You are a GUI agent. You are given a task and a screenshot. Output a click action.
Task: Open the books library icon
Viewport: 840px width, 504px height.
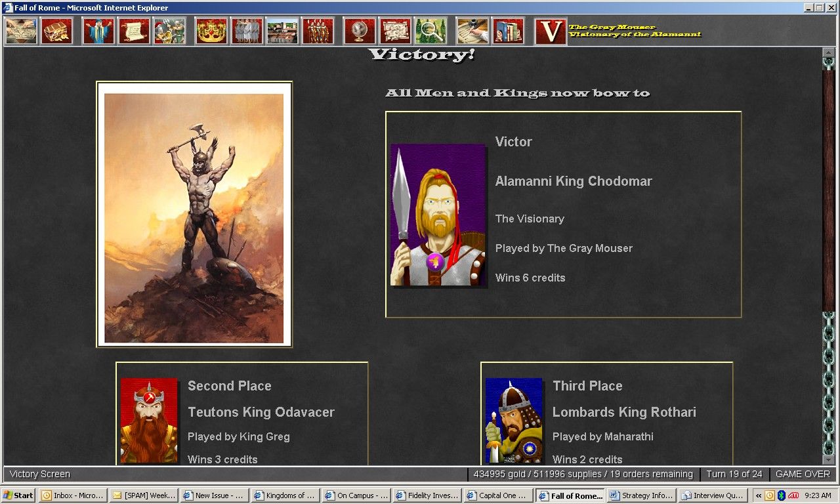508,31
